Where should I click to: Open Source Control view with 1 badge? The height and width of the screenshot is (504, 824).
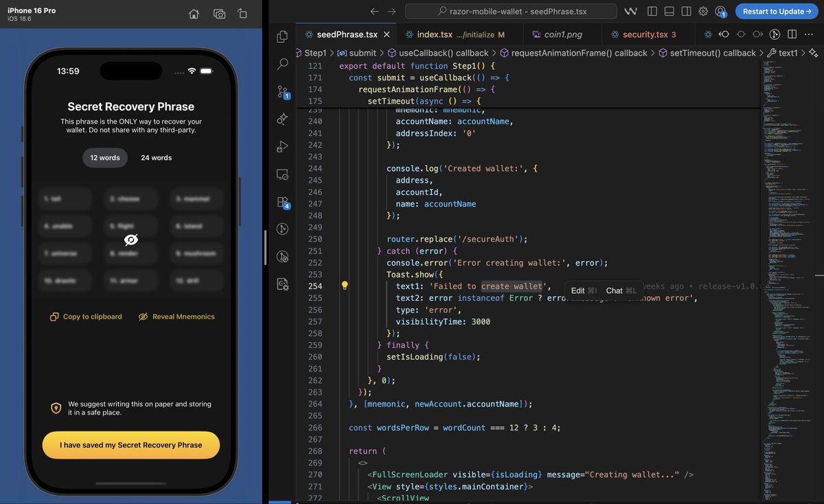(282, 91)
